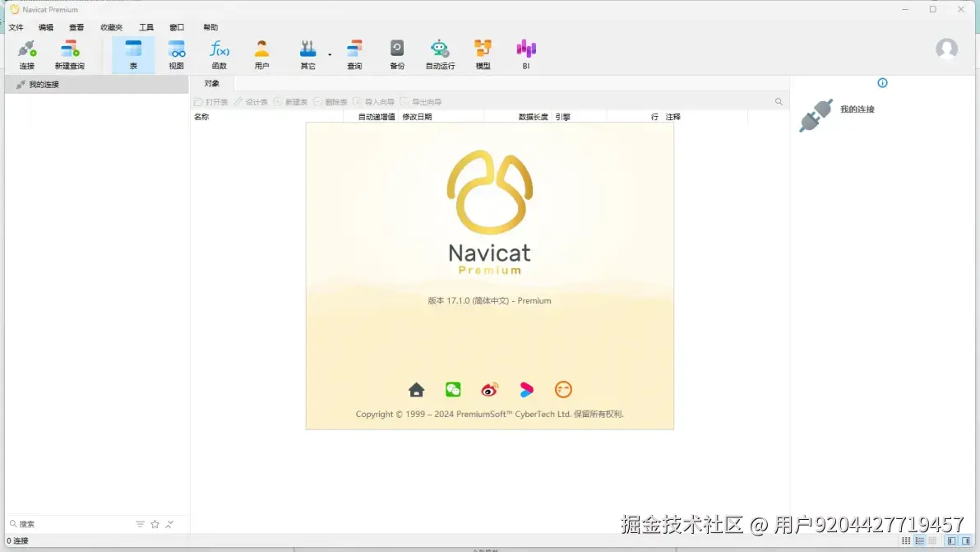Click the user account avatar icon

[946, 49]
